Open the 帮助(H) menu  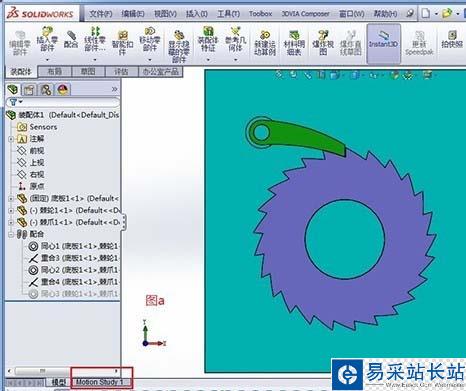coord(385,14)
